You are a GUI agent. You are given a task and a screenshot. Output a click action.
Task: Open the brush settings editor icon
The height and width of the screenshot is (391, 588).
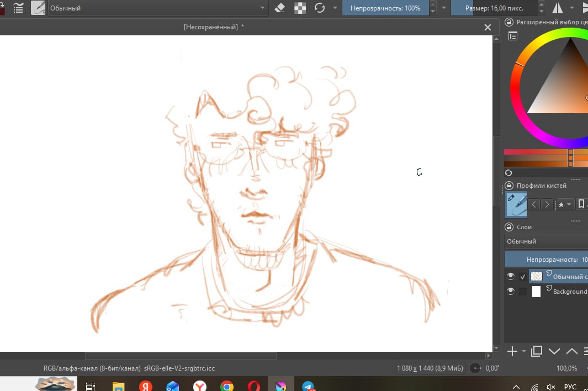tap(18, 8)
